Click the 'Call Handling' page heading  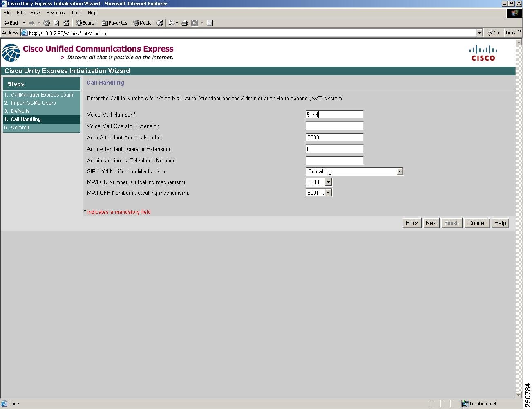(105, 83)
